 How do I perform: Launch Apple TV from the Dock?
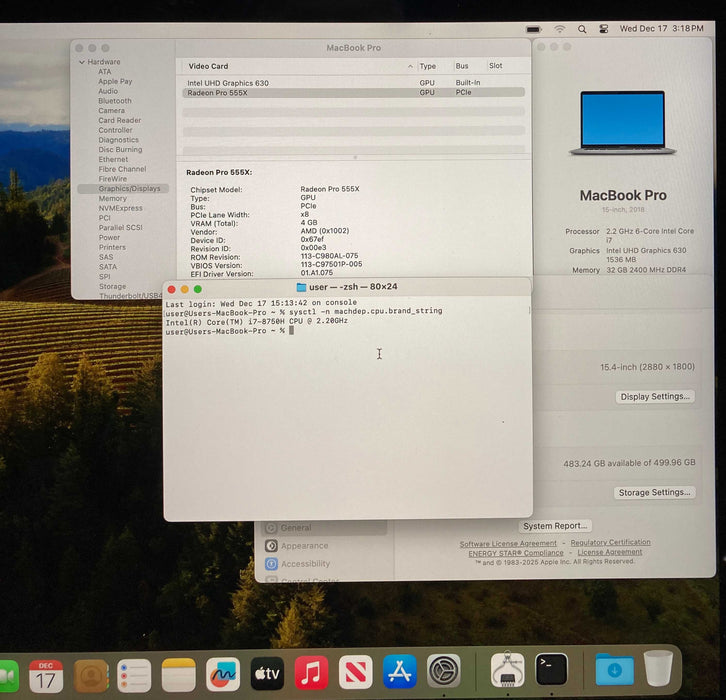coord(268,673)
